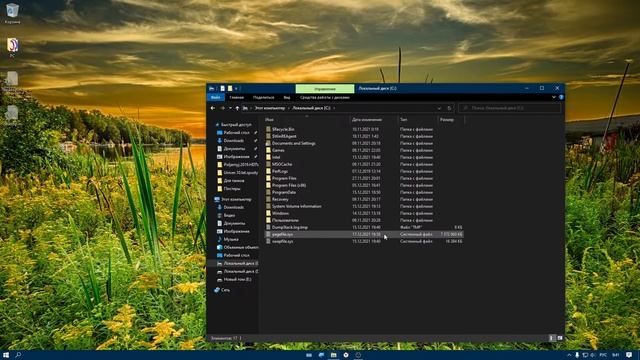This screenshot has height=360, width=640.
Task: Click the Documents and Settings shortcut folder icon
Action: click(x=268, y=143)
